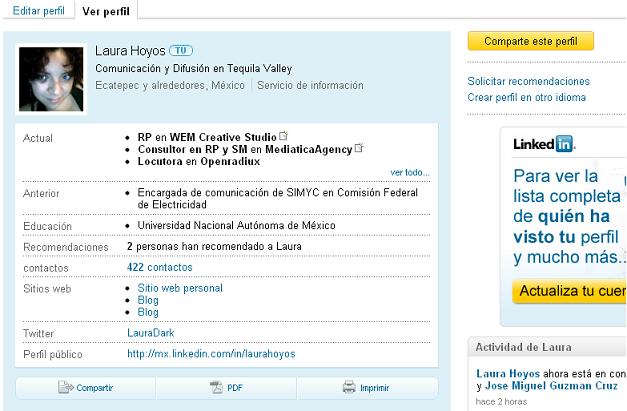Click Ecatepec y alrededores, México text
The width and height of the screenshot is (627, 411).
pyautogui.click(x=170, y=85)
